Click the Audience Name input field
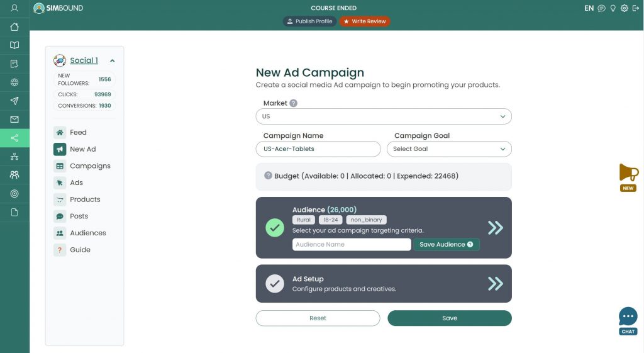The width and height of the screenshot is (644, 353). tap(351, 244)
